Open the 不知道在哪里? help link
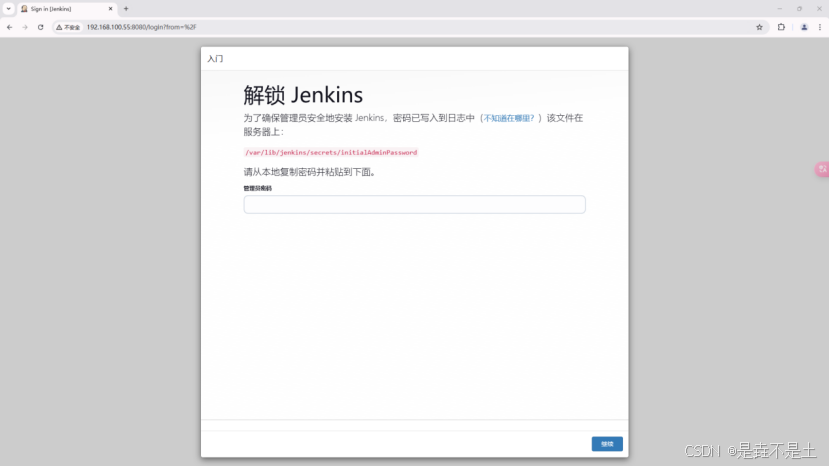 point(509,118)
